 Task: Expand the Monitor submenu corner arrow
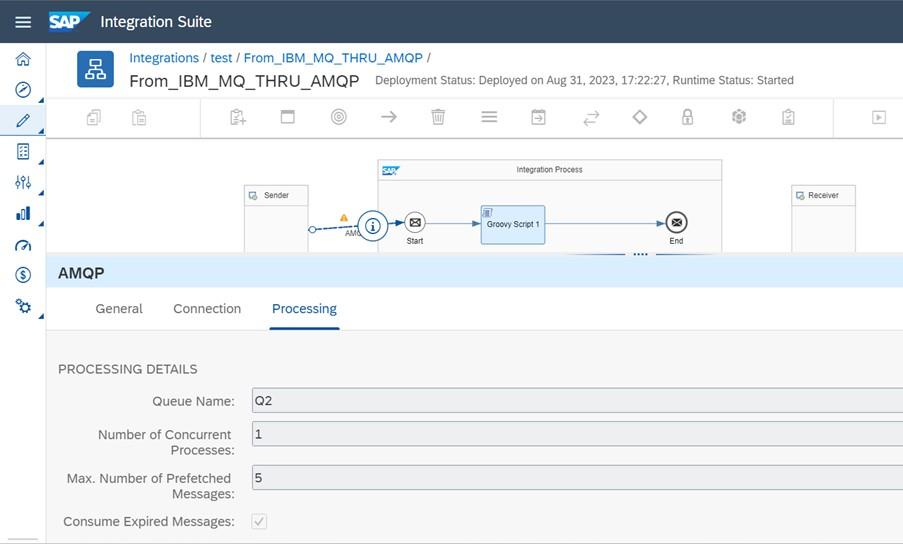(x=41, y=224)
